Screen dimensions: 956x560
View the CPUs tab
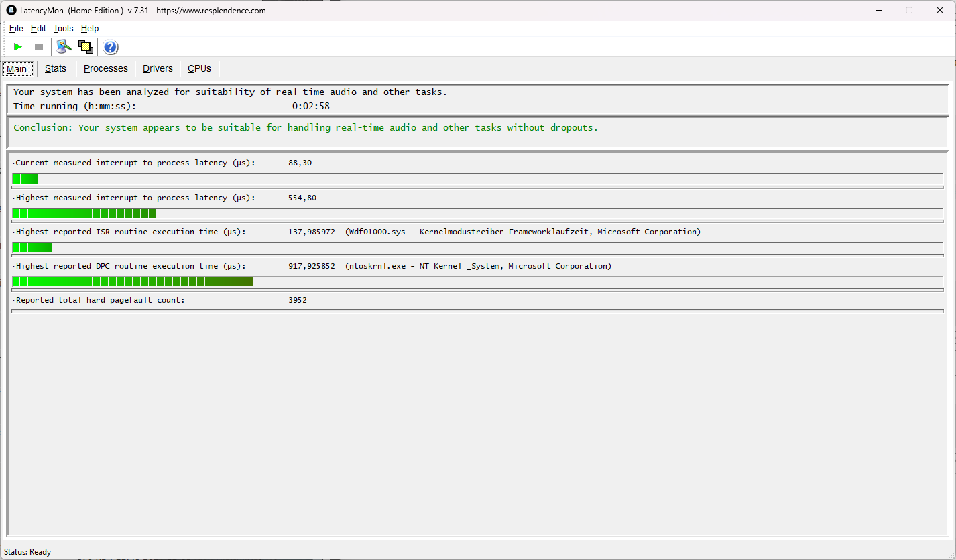coord(199,68)
